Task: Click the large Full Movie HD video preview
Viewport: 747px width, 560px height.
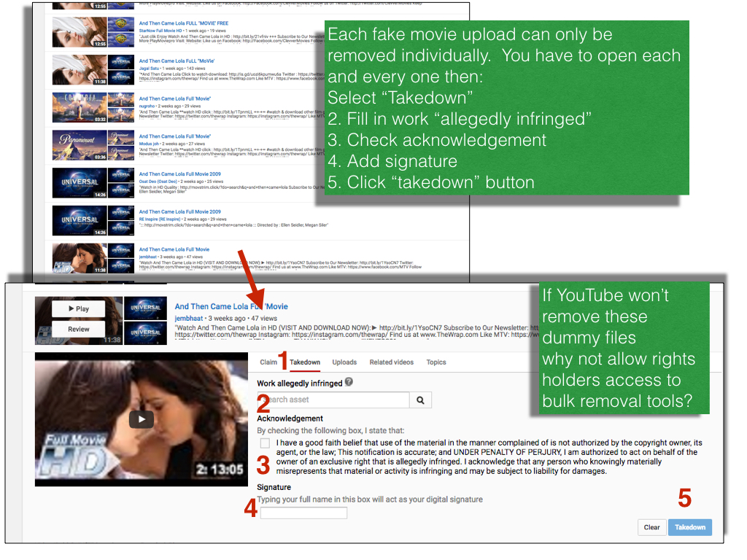Action: (x=141, y=419)
